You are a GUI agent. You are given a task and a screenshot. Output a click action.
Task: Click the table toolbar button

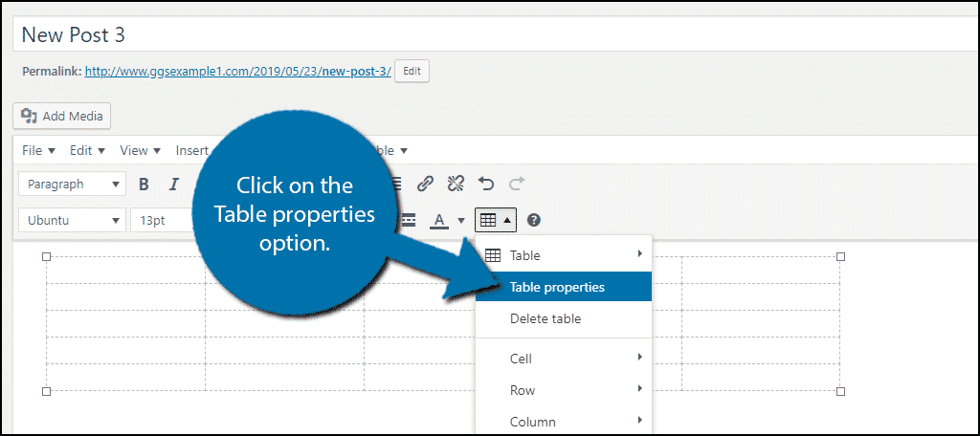tap(496, 220)
